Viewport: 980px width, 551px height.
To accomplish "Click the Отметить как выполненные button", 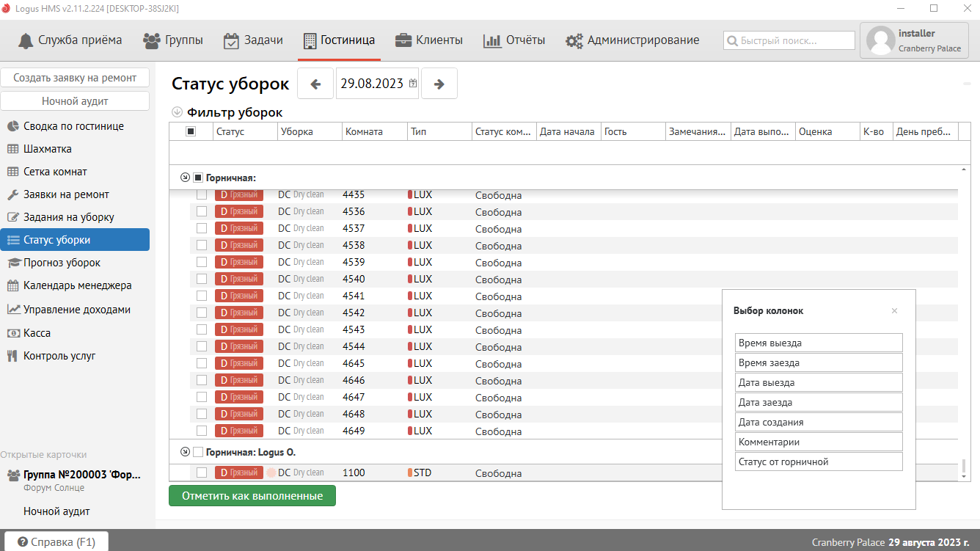I will [252, 496].
